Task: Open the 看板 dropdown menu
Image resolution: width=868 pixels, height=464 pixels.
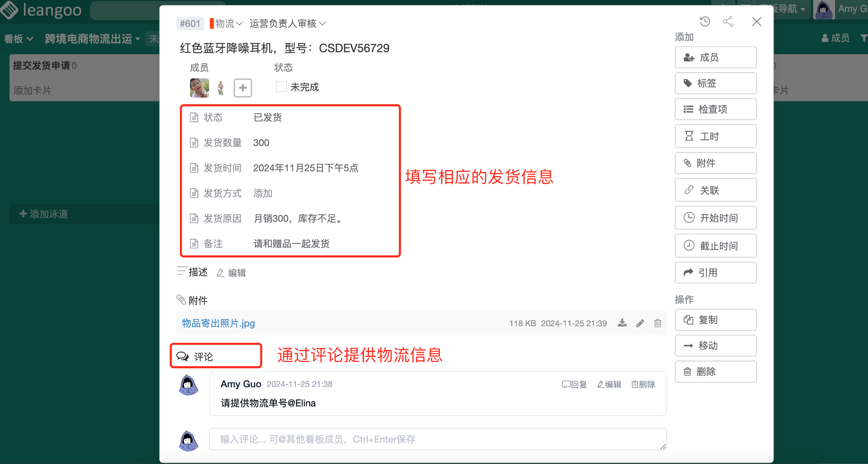Action: (19, 39)
